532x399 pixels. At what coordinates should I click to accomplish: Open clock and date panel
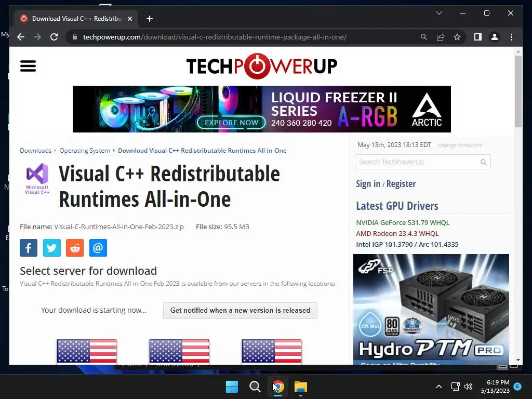tap(495, 387)
